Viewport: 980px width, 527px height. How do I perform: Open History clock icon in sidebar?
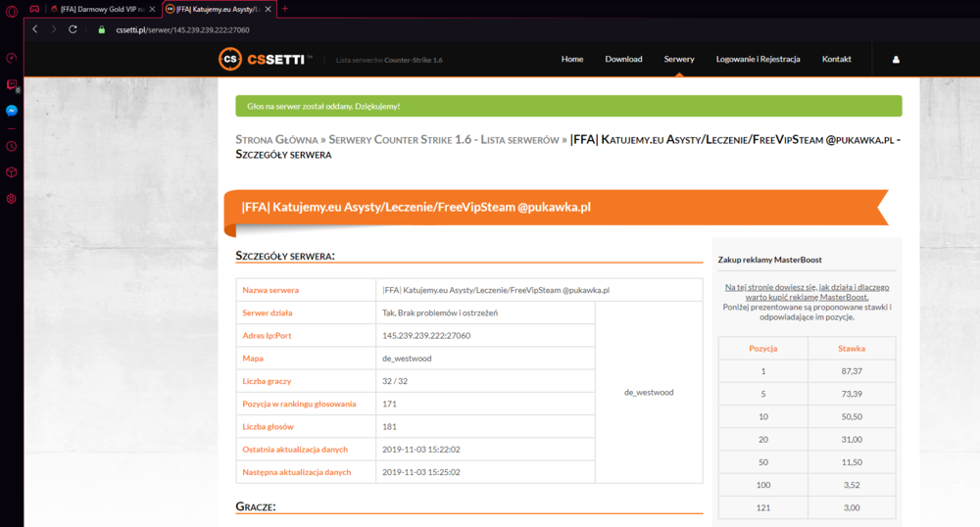[11, 146]
